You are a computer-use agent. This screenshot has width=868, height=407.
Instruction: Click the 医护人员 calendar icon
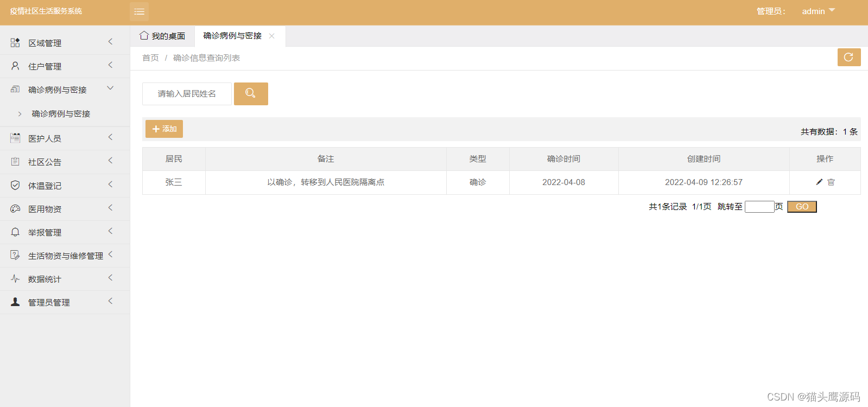pos(15,138)
